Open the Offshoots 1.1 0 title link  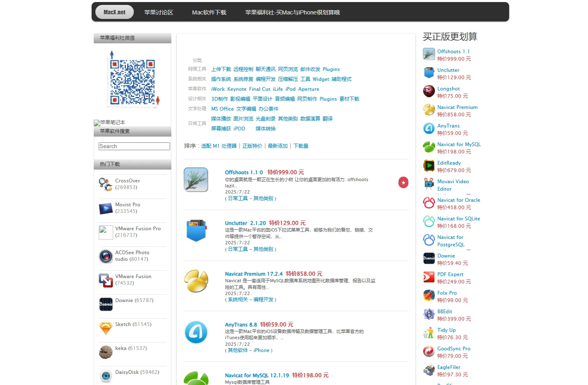(x=244, y=172)
